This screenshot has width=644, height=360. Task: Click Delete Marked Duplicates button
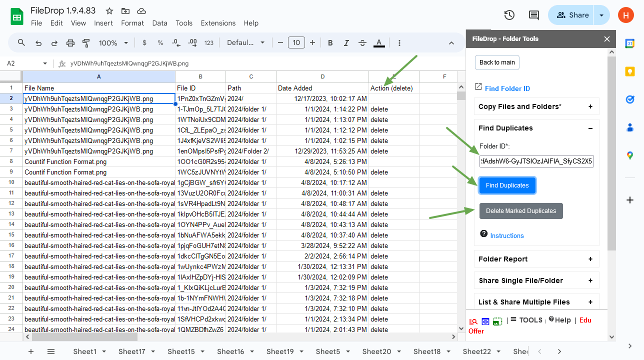click(521, 211)
